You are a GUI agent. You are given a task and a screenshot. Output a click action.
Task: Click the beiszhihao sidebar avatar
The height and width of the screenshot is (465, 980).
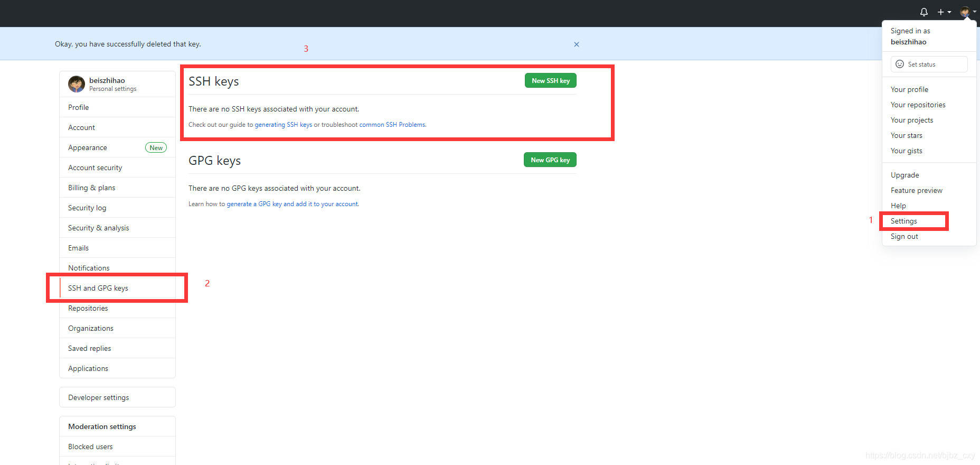[x=77, y=84]
